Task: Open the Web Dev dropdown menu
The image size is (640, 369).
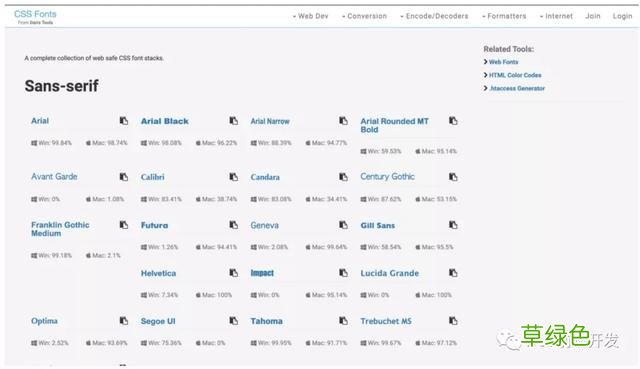Action: (311, 16)
